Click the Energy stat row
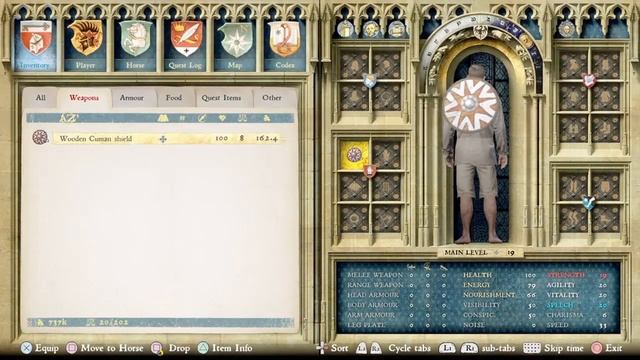 click(x=499, y=285)
